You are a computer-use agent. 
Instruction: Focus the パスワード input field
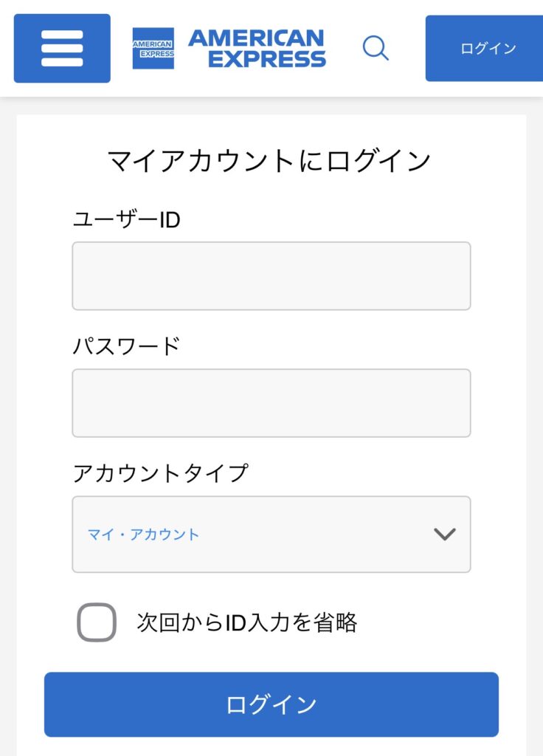271,403
